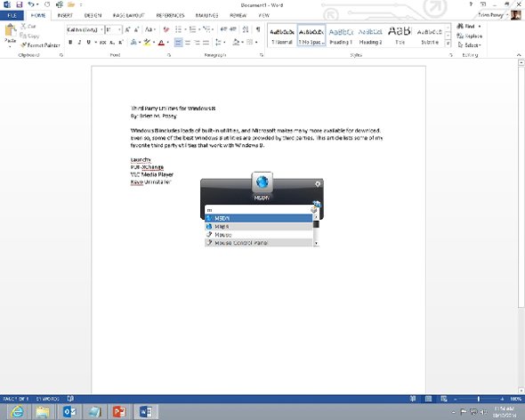Toggle Underline formatting
Screen dimensions: 525x420
click(x=88, y=42)
